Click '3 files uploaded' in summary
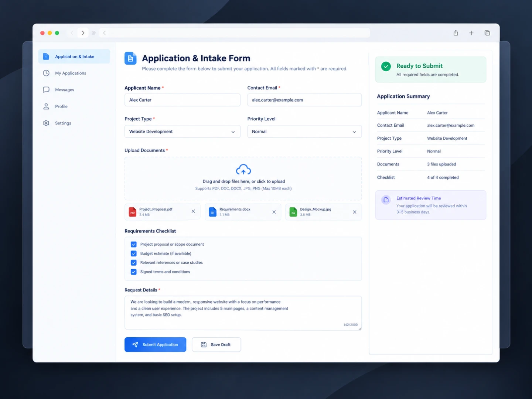This screenshot has width=532, height=399. (x=441, y=164)
